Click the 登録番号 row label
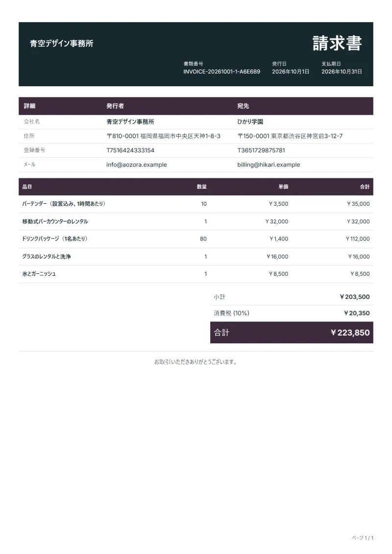The height and width of the screenshot is (554, 392). click(34, 150)
